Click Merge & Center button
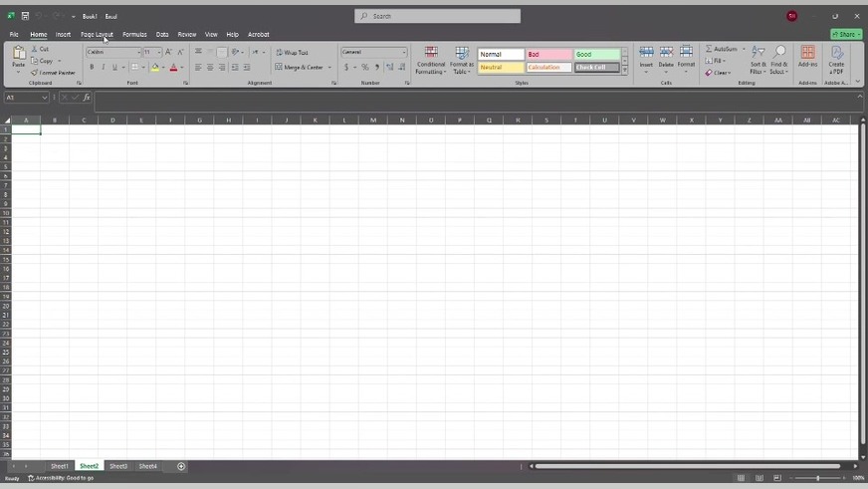This screenshot has height=489, width=868. (x=299, y=67)
